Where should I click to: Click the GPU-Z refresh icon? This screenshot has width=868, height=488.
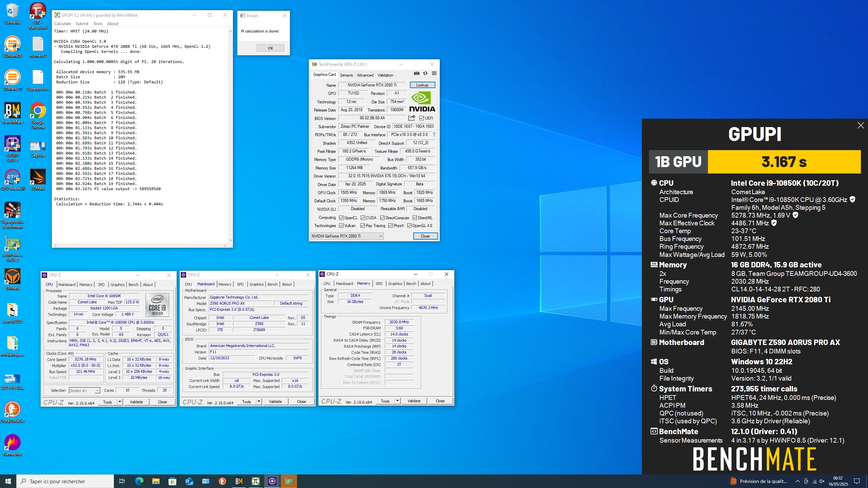pyautogui.click(x=425, y=73)
